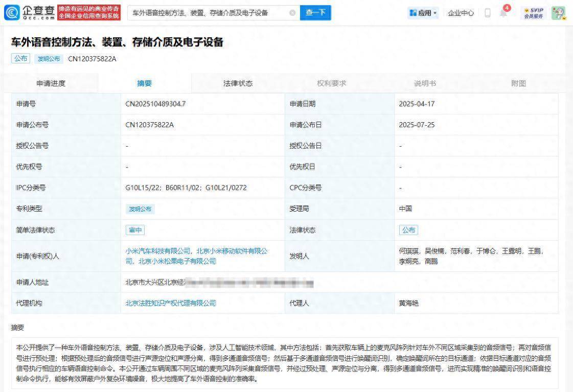The image size is (573, 392).
Task: Open 企业中心 from the top menu
Action: [461, 13]
